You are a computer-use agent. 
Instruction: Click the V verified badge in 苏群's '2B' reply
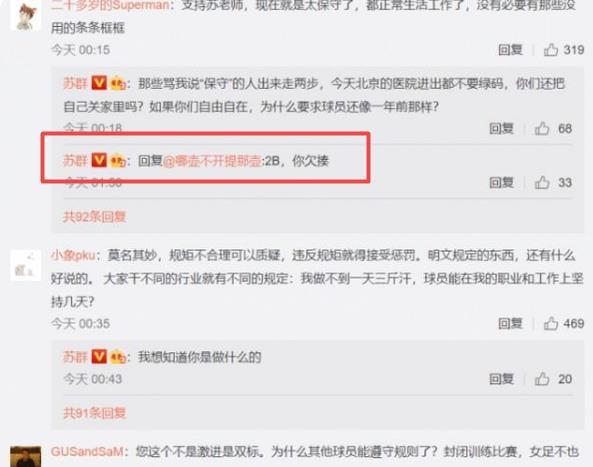[x=99, y=160]
